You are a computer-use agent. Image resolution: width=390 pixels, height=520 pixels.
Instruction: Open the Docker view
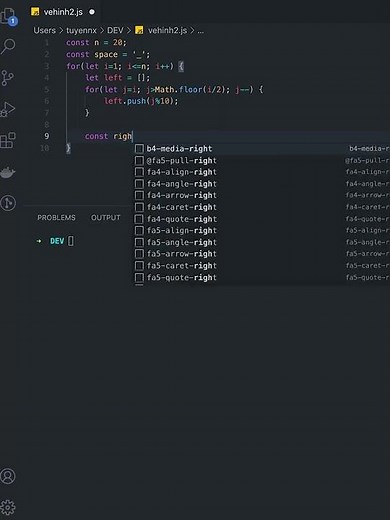tap(8, 172)
